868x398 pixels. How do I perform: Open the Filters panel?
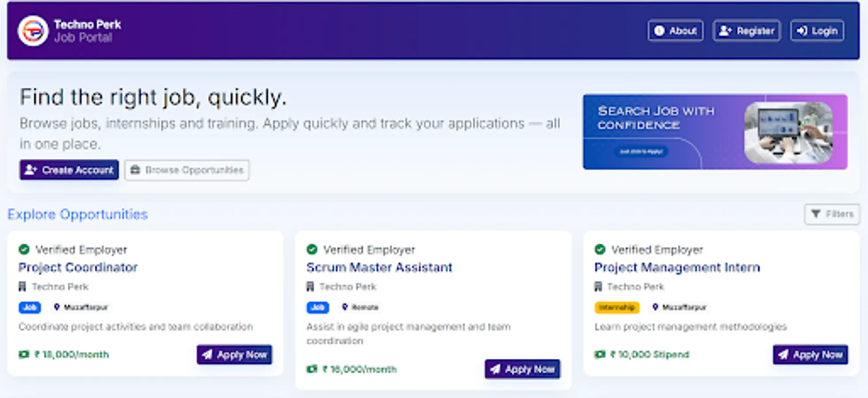[x=832, y=214]
